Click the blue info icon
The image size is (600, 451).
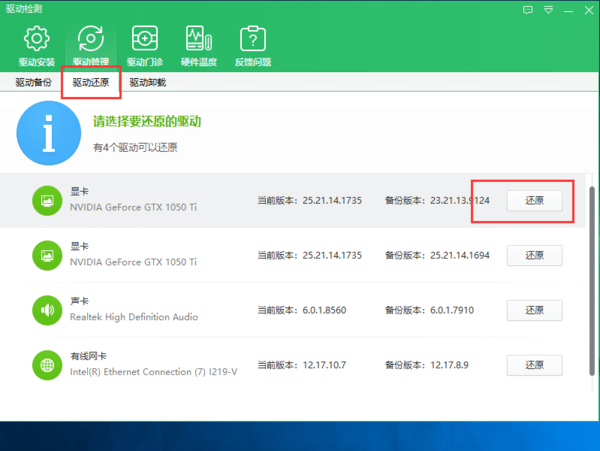[47, 136]
